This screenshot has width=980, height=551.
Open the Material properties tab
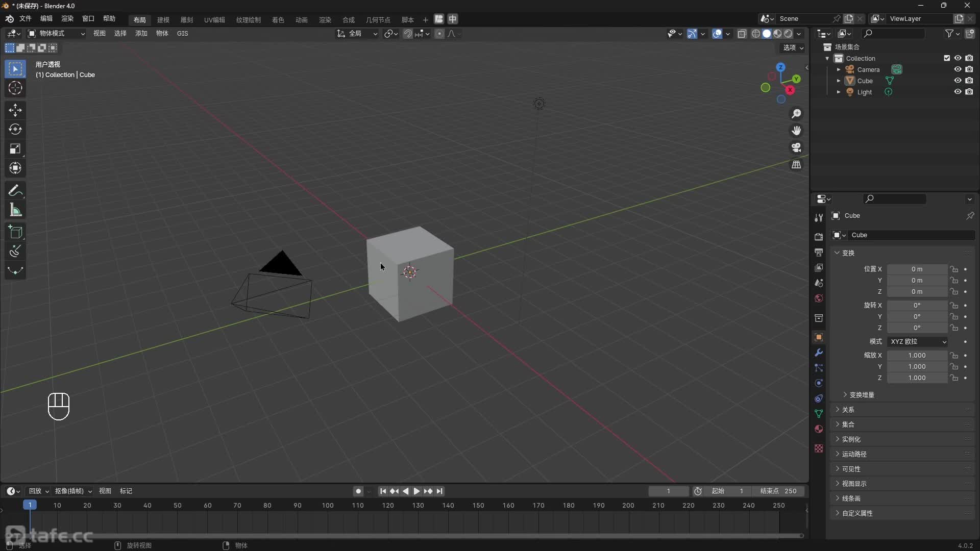(819, 429)
